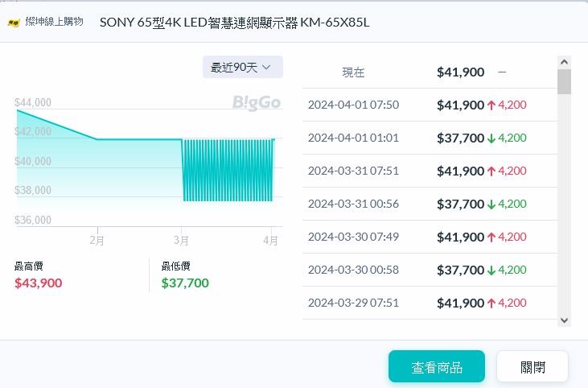Click the $44,000 y-axis label
The height and width of the screenshot is (388, 588).
[x=33, y=102]
